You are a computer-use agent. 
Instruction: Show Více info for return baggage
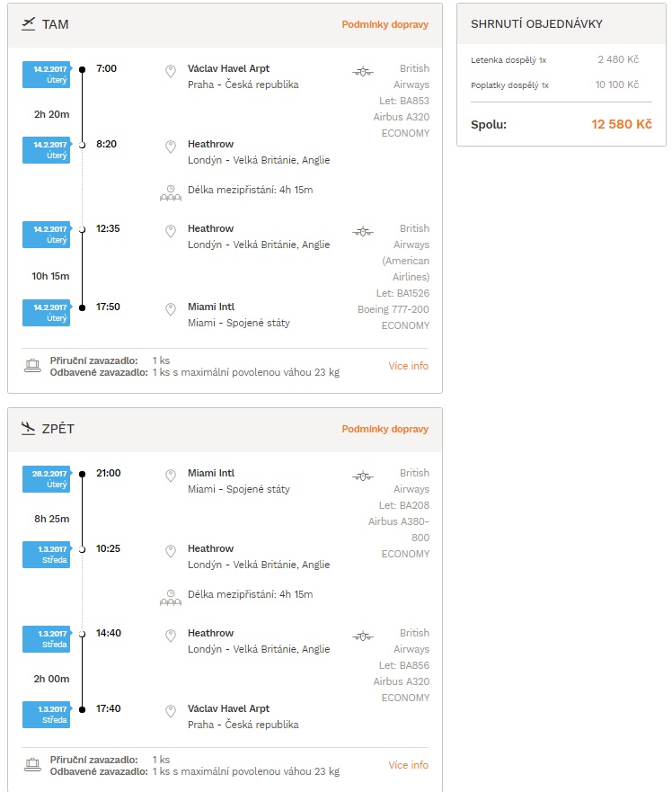click(x=408, y=765)
